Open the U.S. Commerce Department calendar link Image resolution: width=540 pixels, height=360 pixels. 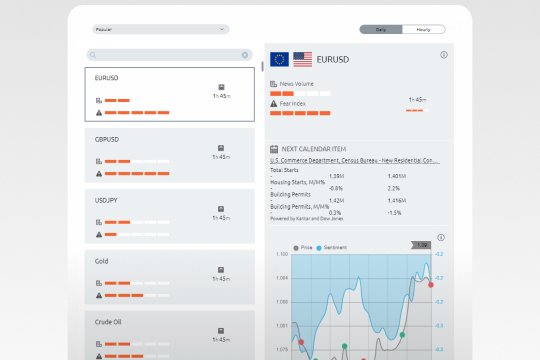pyautogui.click(x=355, y=161)
